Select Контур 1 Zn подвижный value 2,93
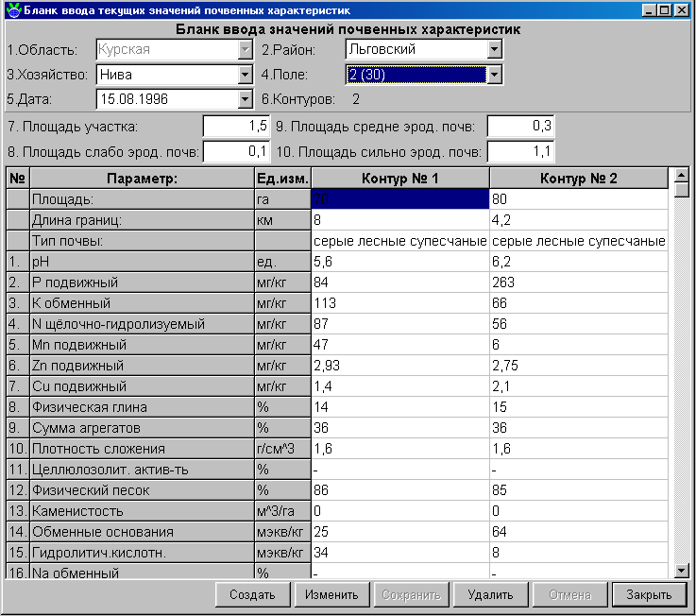696x616 pixels. click(400, 366)
